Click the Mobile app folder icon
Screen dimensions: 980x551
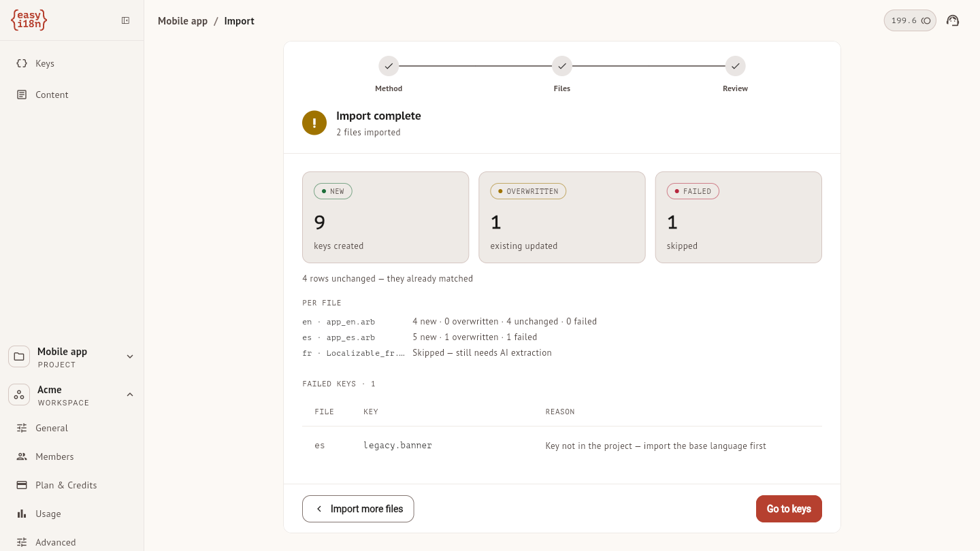tap(19, 356)
